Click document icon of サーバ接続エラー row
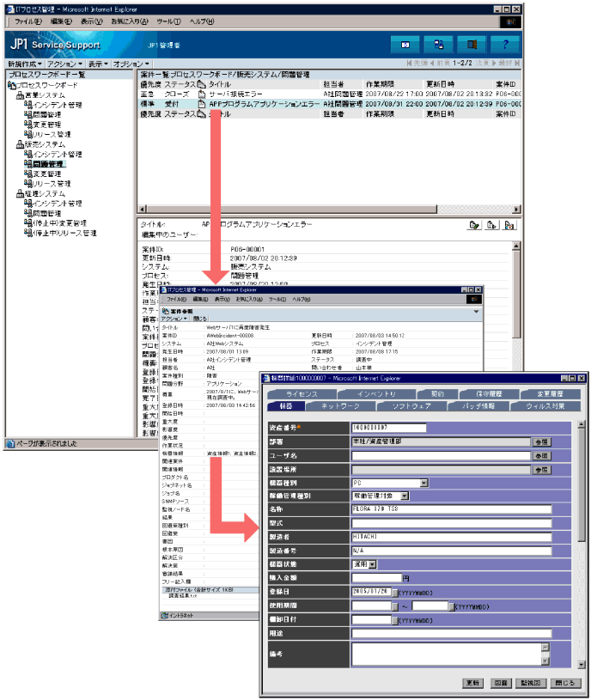Image resolution: width=591 pixels, height=700 pixels. (x=201, y=94)
